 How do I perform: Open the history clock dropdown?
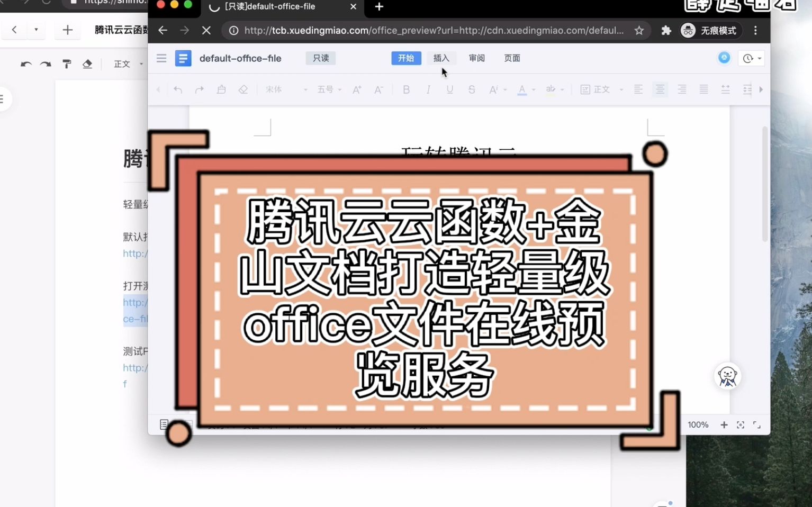[x=752, y=58]
